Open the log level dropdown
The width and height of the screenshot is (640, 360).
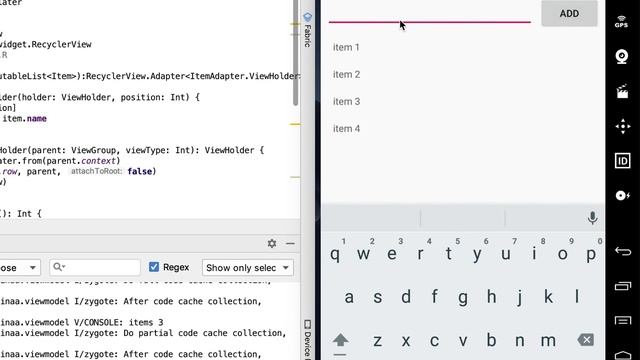pos(20,268)
